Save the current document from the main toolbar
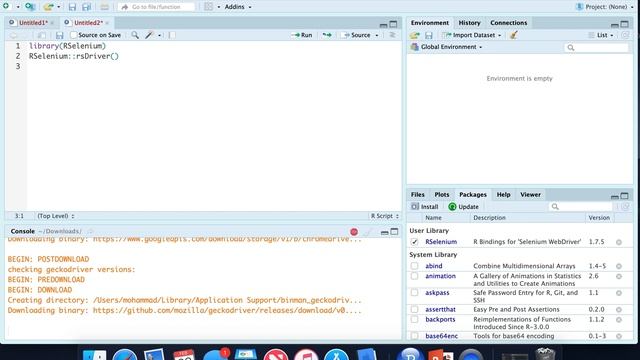This screenshot has height=360, width=640. pos(72,7)
